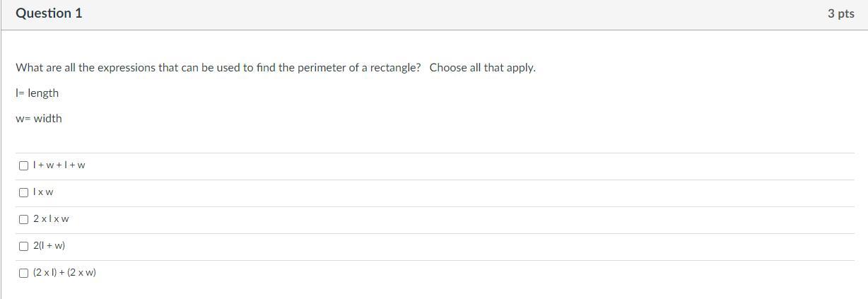This screenshot has width=868, height=299.
Task: Click the '(2 x l) + (2 x w)' label
Action: point(64,273)
